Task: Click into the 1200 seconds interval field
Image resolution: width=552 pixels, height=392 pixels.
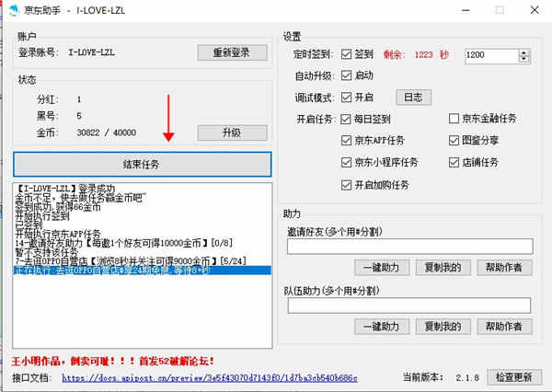Action: pos(491,55)
